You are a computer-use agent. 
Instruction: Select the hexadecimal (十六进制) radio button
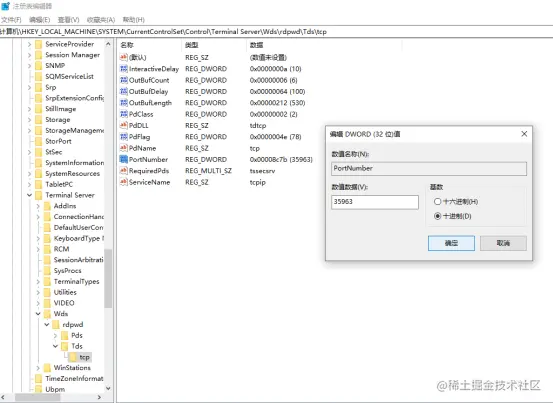pyautogui.click(x=437, y=201)
